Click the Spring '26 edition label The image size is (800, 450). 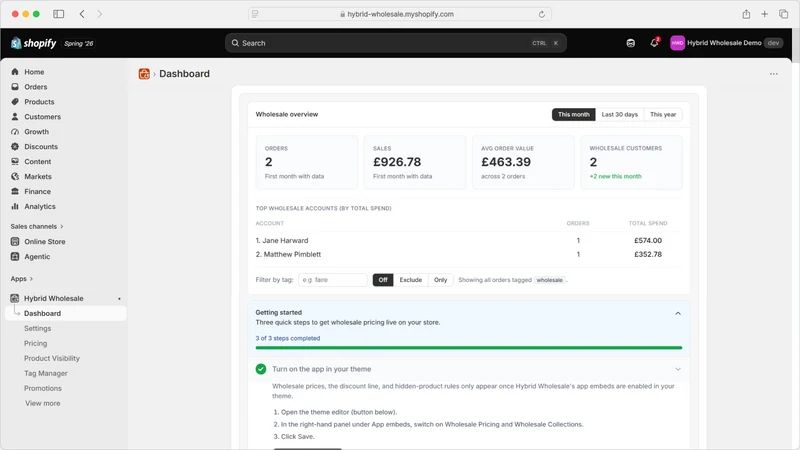[x=79, y=44]
